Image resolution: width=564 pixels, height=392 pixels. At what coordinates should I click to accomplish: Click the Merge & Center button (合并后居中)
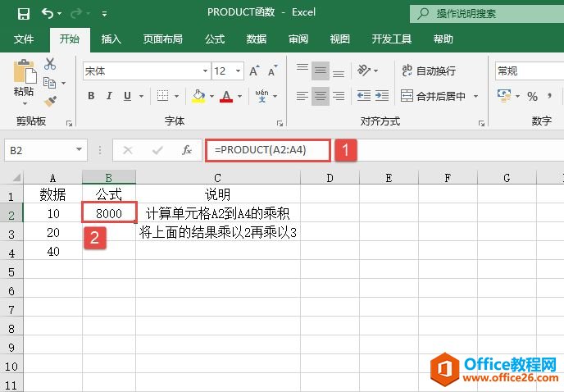click(439, 96)
